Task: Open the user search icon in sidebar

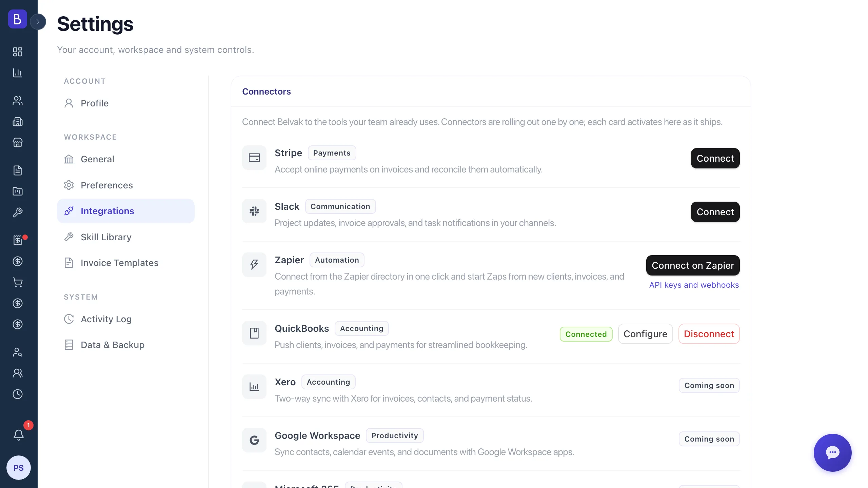Action: [x=18, y=352]
